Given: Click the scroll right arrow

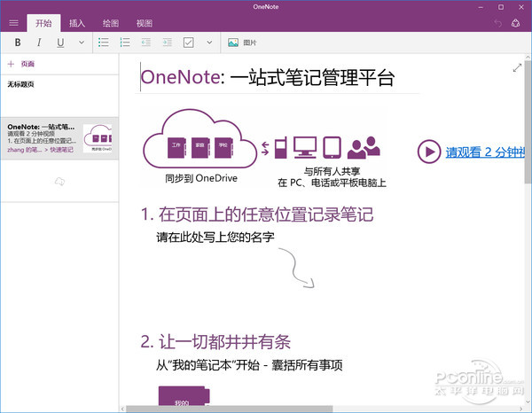Looking at the screenshot, I should 521,409.
